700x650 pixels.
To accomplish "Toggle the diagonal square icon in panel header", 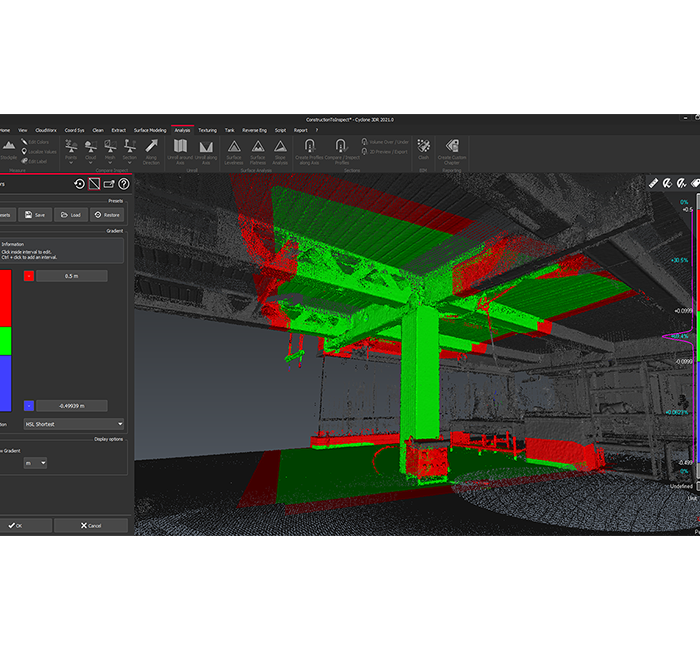I will (94, 184).
